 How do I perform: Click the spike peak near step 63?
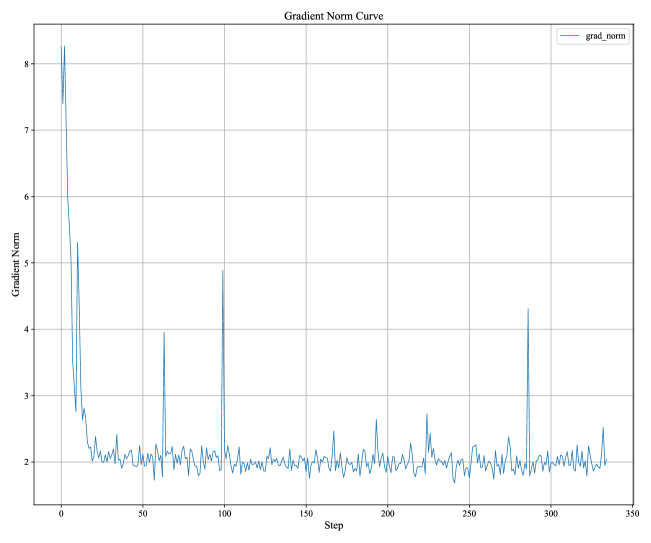[x=164, y=332]
